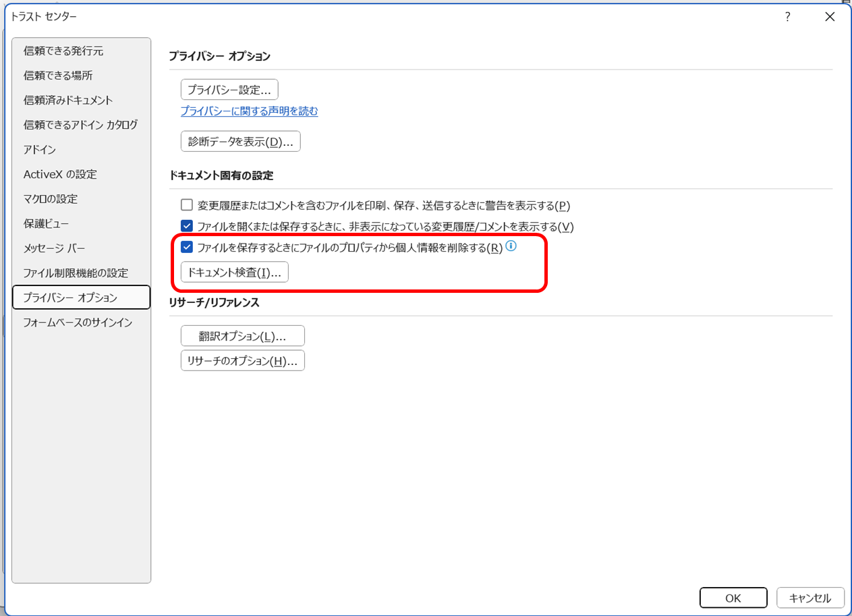Open リサーチのオプション(H)... button

click(242, 361)
